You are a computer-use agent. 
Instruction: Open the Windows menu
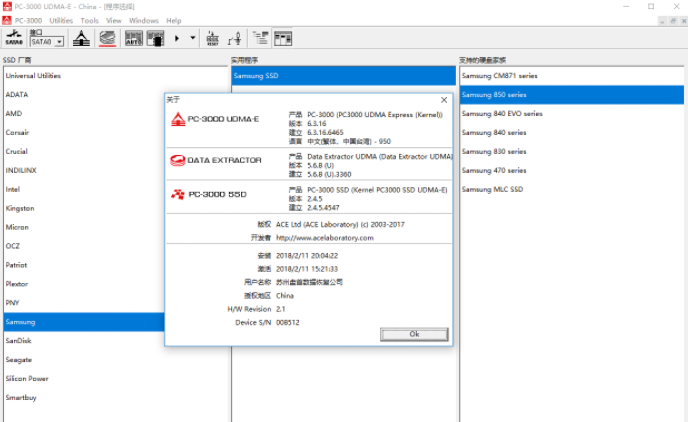143,21
